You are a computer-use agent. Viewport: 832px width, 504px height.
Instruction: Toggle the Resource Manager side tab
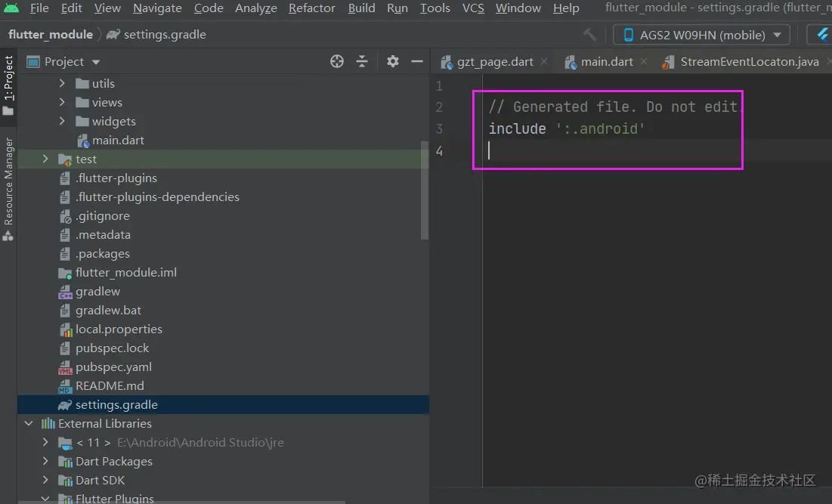click(8, 189)
